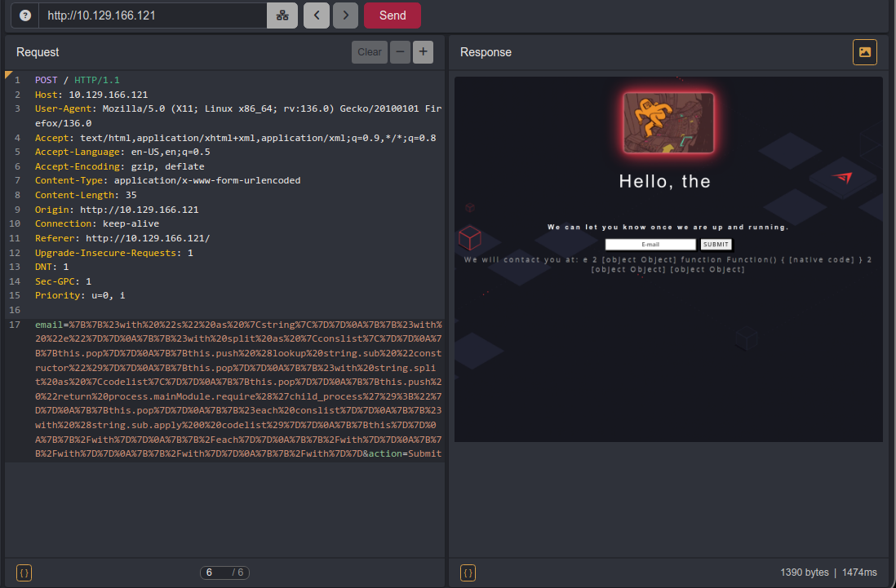Select the Sec-GPC: 1 line
896x588 pixels.
pyautogui.click(x=63, y=281)
